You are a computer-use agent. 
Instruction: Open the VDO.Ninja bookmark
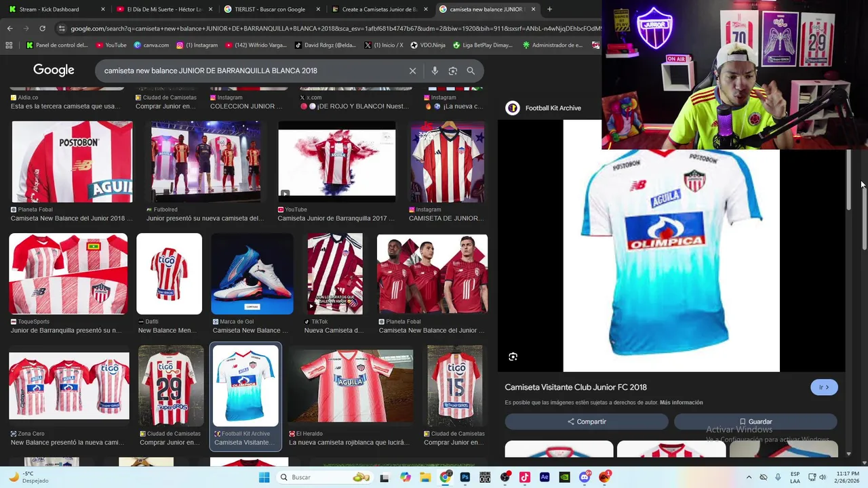click(x=428, y=45)
